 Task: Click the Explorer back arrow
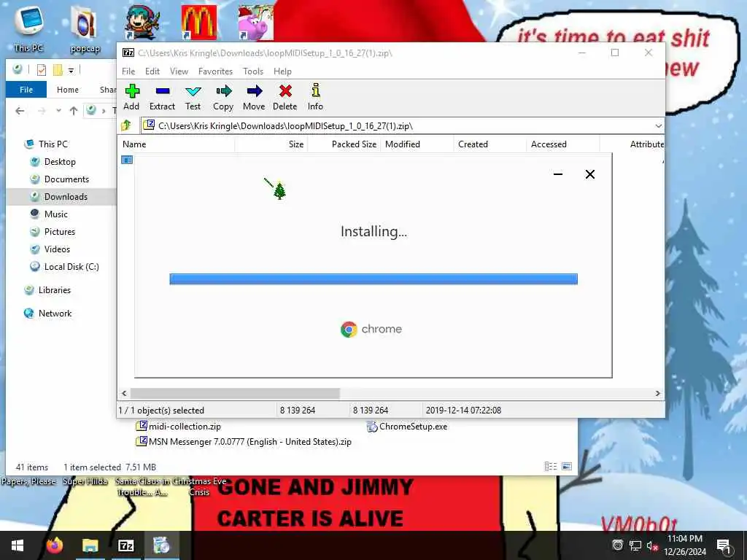pos(20,111)
